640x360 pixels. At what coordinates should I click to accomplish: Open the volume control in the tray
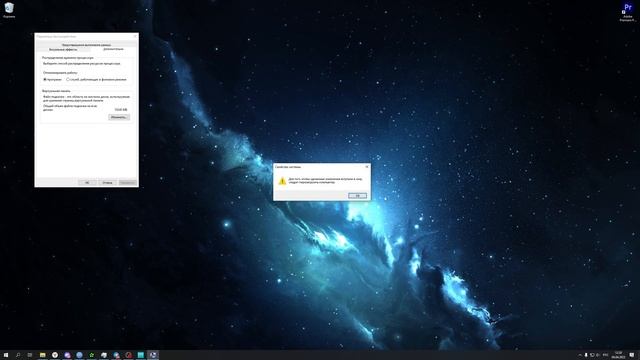pos(598,355)
